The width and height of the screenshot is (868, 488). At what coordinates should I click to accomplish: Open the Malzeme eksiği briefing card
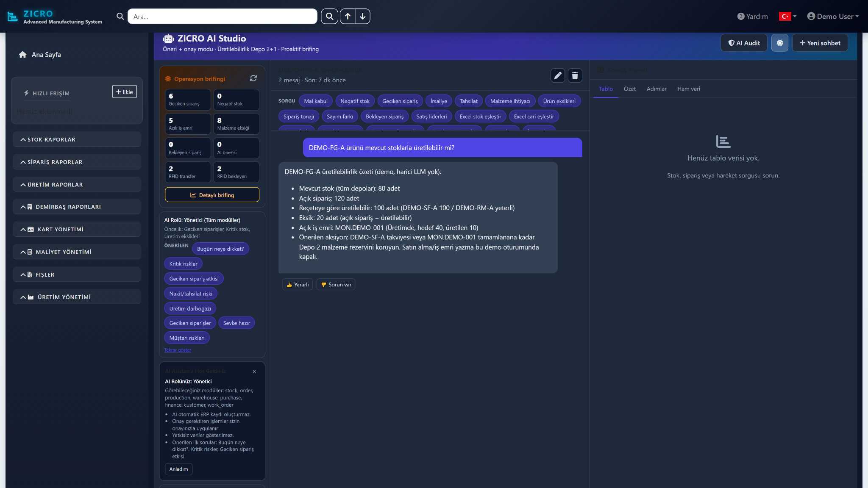pyautogui.click(x=236, y=124)
